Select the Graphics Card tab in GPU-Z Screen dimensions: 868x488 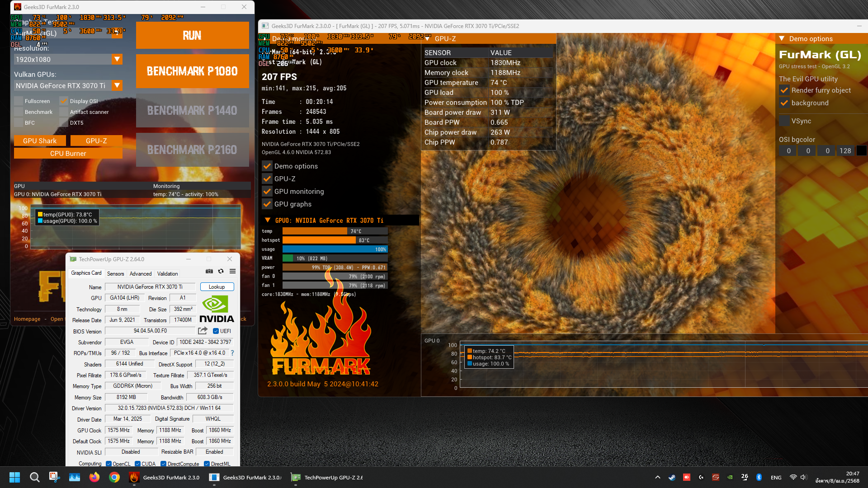86,273
